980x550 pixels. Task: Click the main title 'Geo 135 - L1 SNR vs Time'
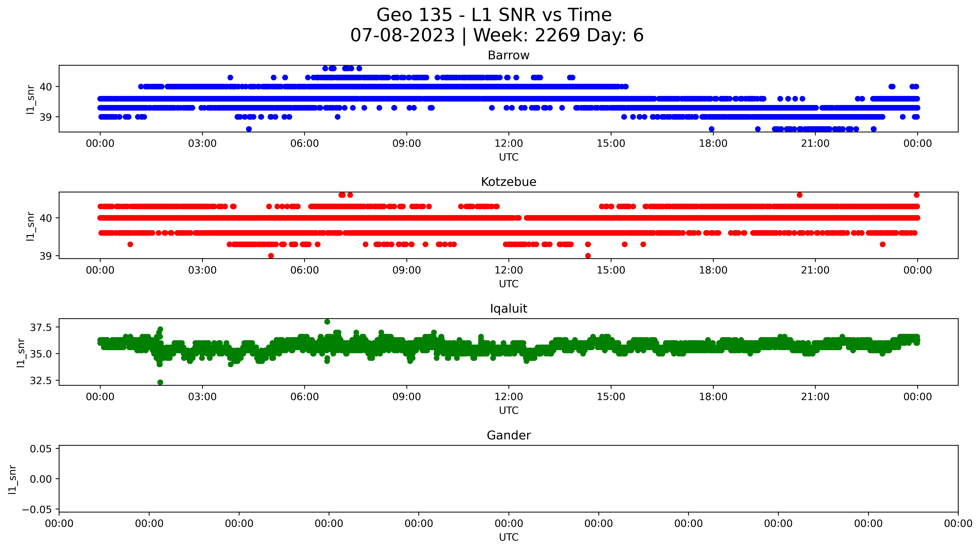(x=494, y=15)
